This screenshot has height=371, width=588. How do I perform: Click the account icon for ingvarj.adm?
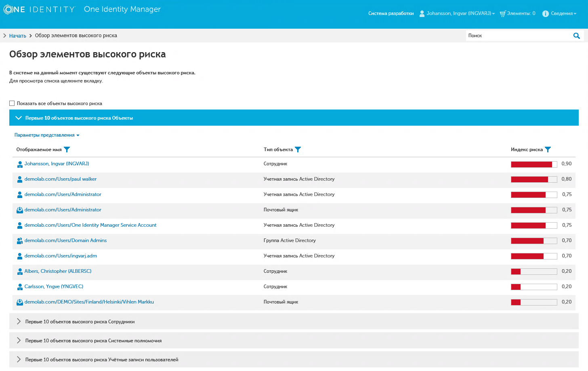(20, 256)
